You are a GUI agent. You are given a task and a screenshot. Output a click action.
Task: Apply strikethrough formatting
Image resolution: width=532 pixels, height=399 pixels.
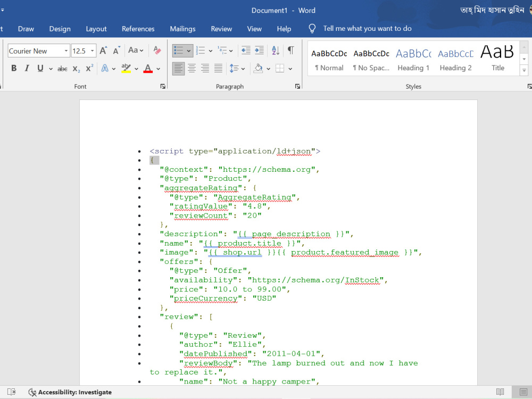(62, 69)
